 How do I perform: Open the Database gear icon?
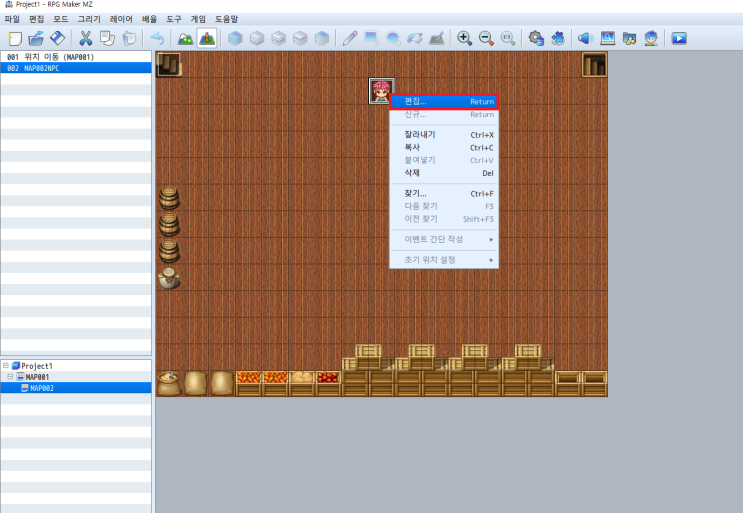pos(536,38)
